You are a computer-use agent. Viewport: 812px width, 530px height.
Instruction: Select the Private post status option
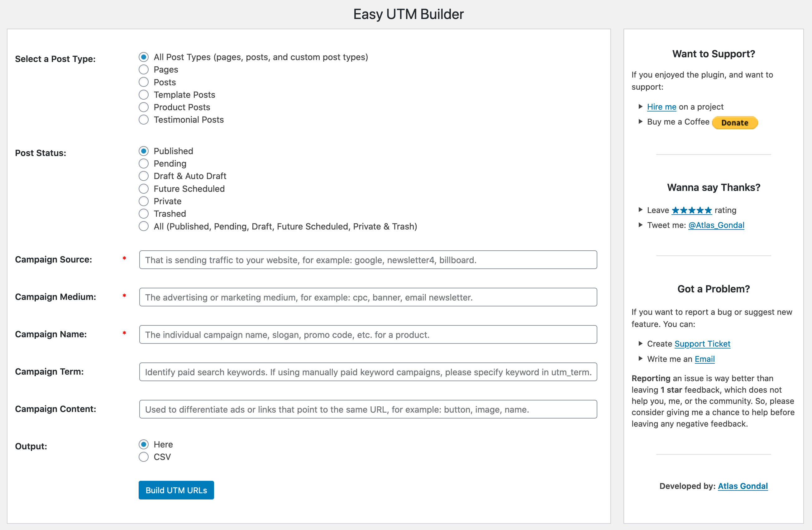pyautogui.click(x=144, y=201)
